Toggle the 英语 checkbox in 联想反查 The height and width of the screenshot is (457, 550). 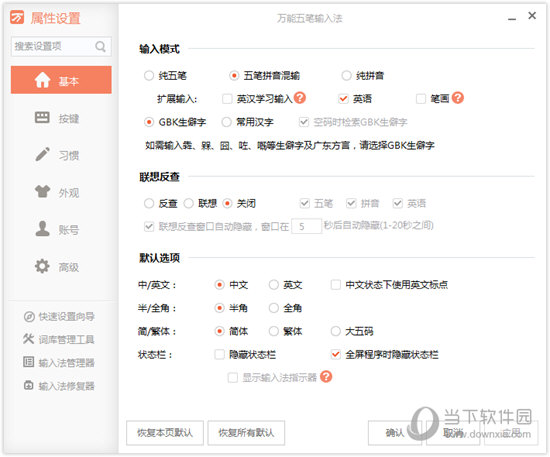[x=397, y=203]
